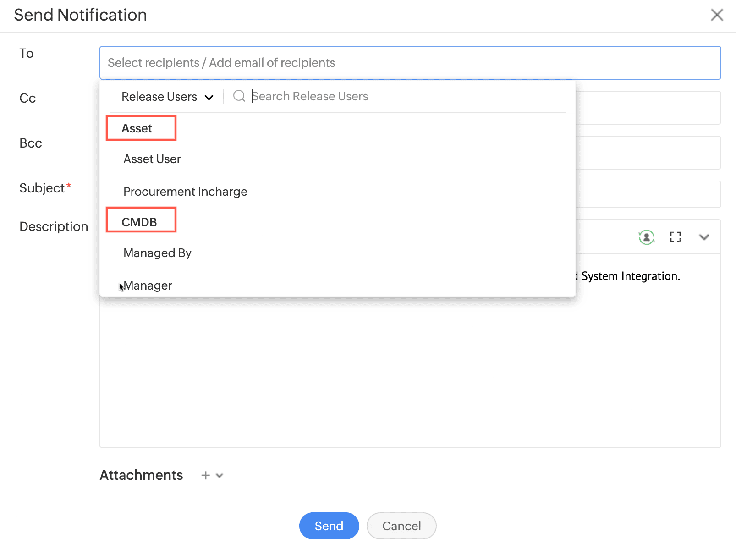Open the Release Users dropdown
The image size is (736, 560).
pos(167,97)
